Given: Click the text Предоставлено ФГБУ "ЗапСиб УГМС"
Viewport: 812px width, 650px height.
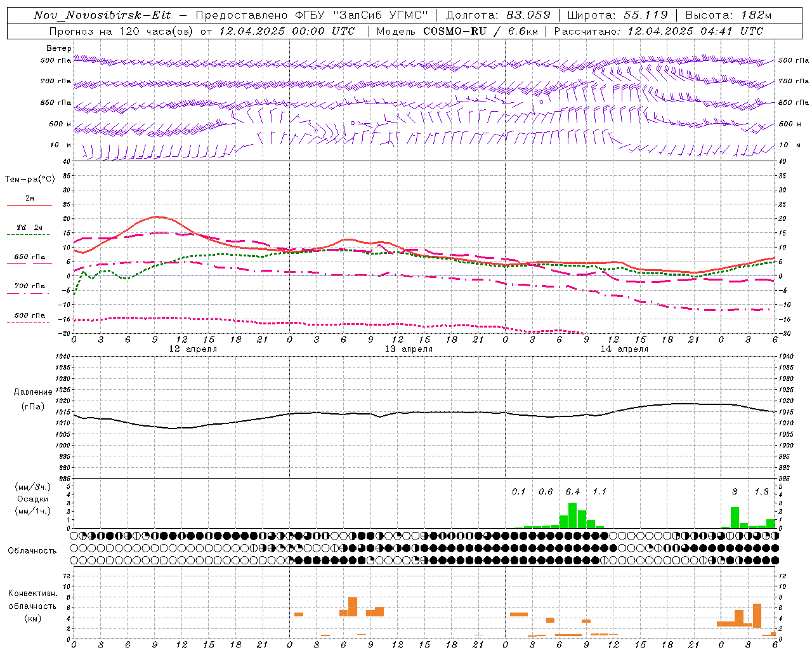Looking at the screenshot, I should coord(312,15).
